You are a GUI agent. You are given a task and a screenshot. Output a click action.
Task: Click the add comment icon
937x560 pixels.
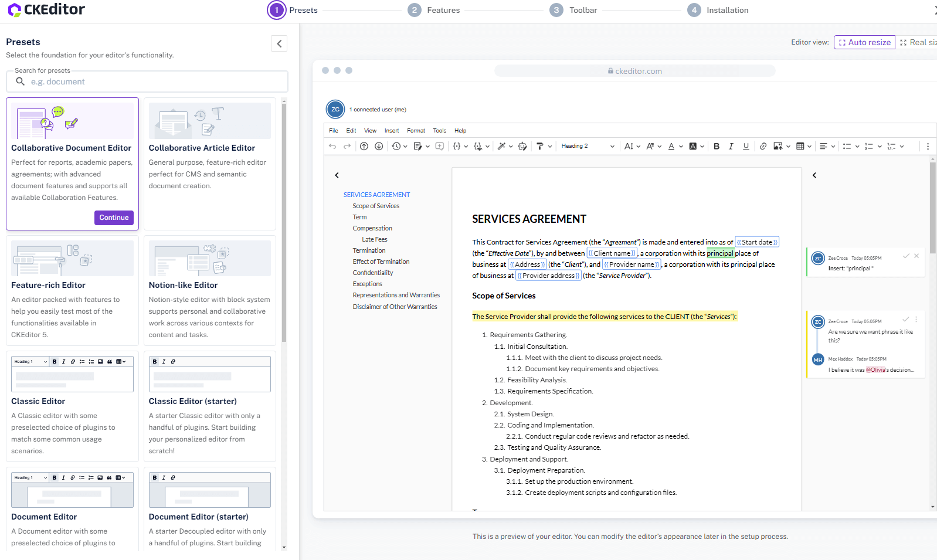[439, 147]
